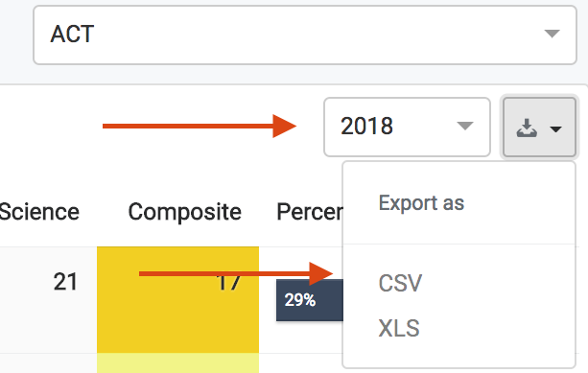
Task: Open the ACT test type dropdown
Action: [x=305, y=35]
